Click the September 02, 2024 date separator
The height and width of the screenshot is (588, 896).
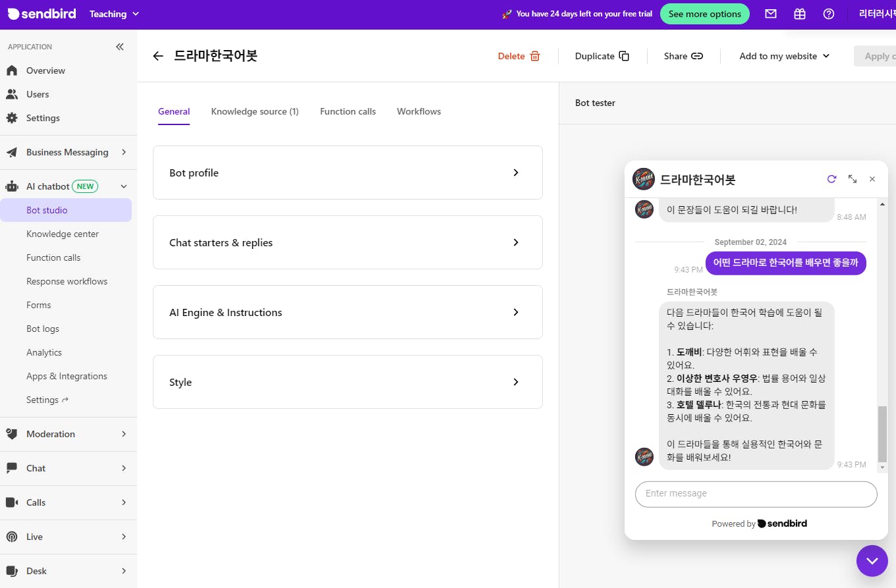[x=750, y=242]
